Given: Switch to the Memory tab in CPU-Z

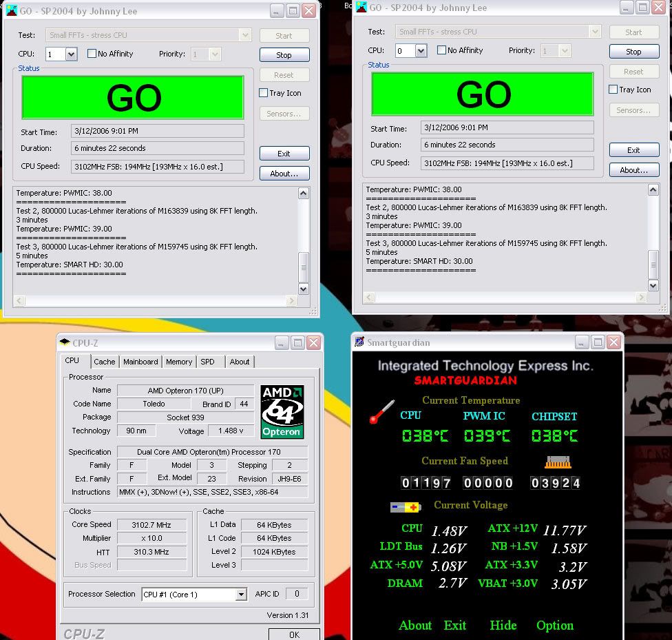Looking at the screenshot, I should (179, 362).
